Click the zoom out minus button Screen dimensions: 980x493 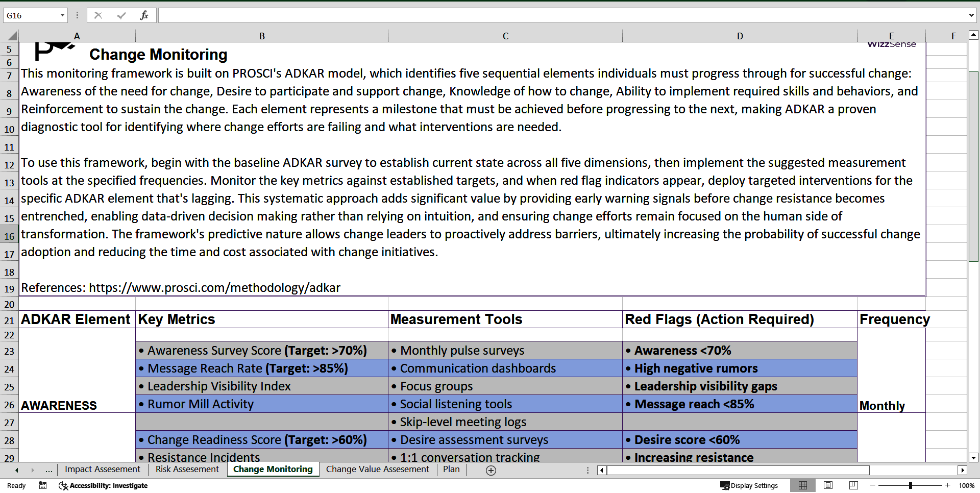[873, 485]
